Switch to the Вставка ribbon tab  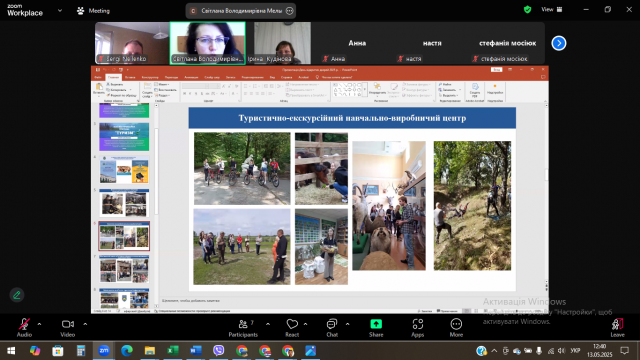[x=130, y=77]
